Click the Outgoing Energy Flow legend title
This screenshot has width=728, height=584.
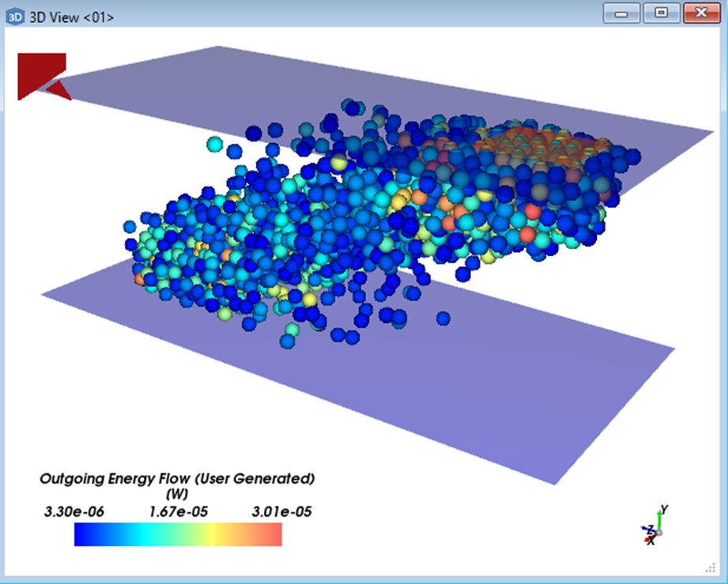tap(178, 478)
